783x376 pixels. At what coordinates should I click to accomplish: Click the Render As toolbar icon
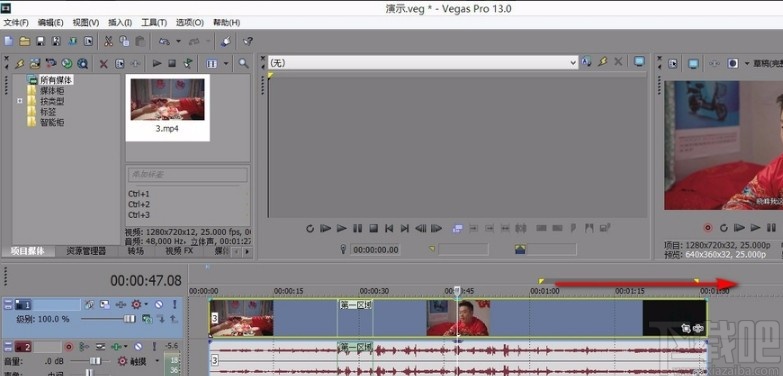click(x=72, y=41)
